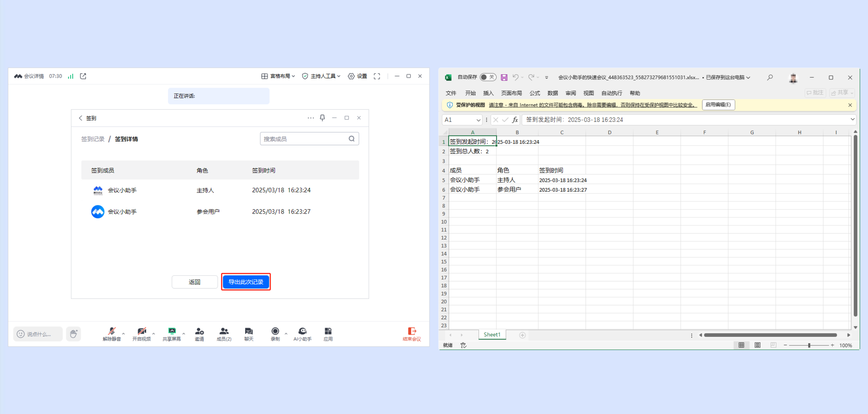Open the Excel 开始 tab
Viewport: 868px width, 414px height.
point(470,93)
